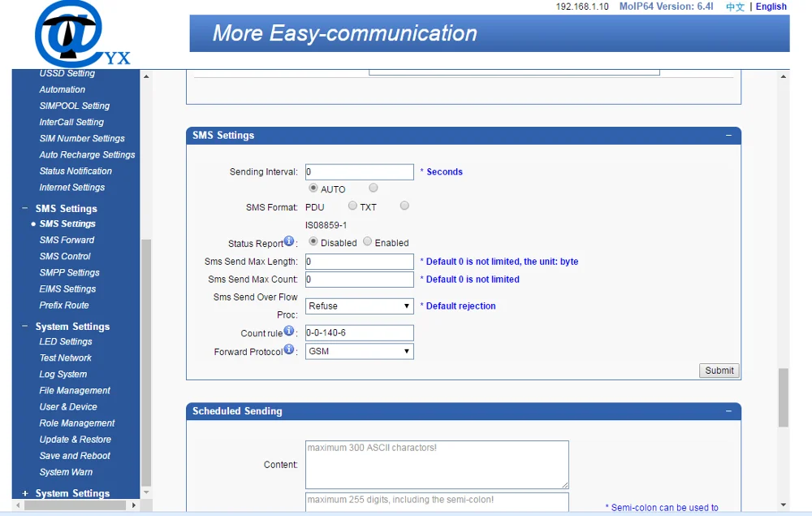Image resolution: width=812 pixels, height=516 pixels.
Task: Click the sidebar vertical scrollbar thumb
Action: click(146, 362)
